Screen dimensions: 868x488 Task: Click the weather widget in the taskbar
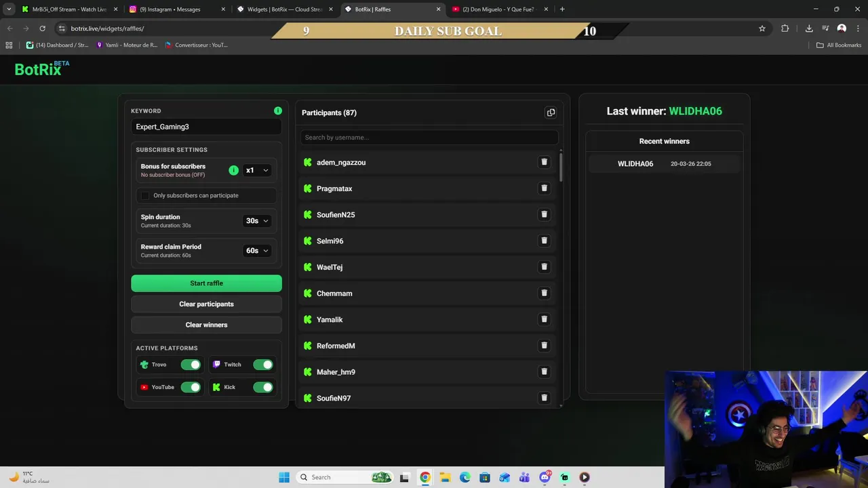(x=29, y=477)
